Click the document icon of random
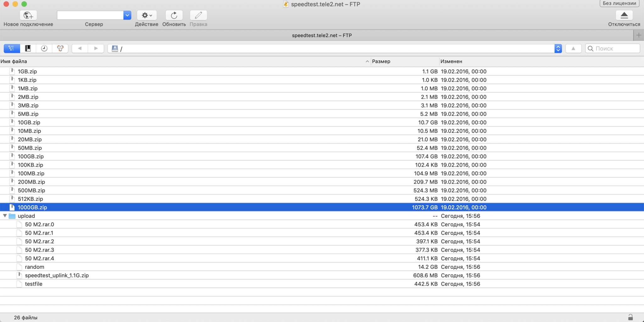 click(x=19, y=267)
